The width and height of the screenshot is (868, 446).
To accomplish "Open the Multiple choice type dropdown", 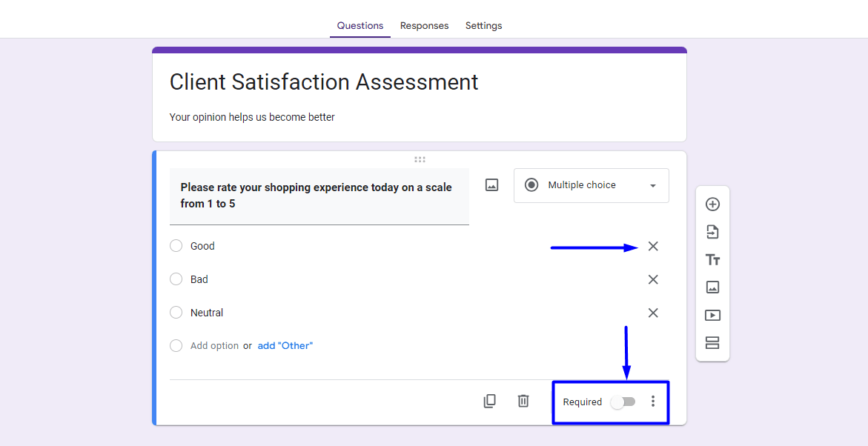I will coord(591,185).
